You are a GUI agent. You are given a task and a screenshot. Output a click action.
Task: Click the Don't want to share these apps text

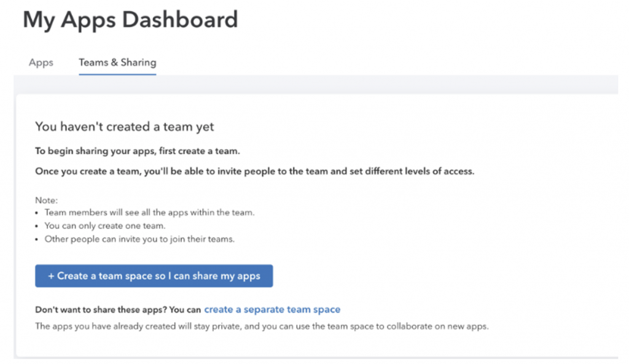pyautogui.click(x=118, y=310)
